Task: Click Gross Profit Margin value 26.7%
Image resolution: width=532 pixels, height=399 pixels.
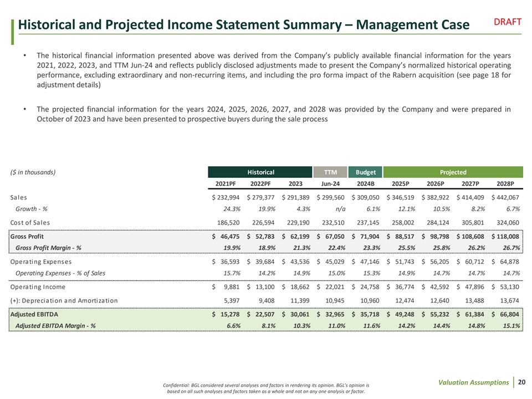Action: pos(511,248)
